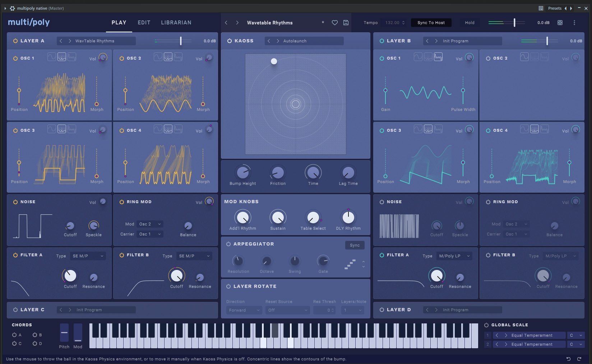The image size is (592, 364).
Task: Turn on Layer D power
Action: pyautogui.click(x=382, y=310)
